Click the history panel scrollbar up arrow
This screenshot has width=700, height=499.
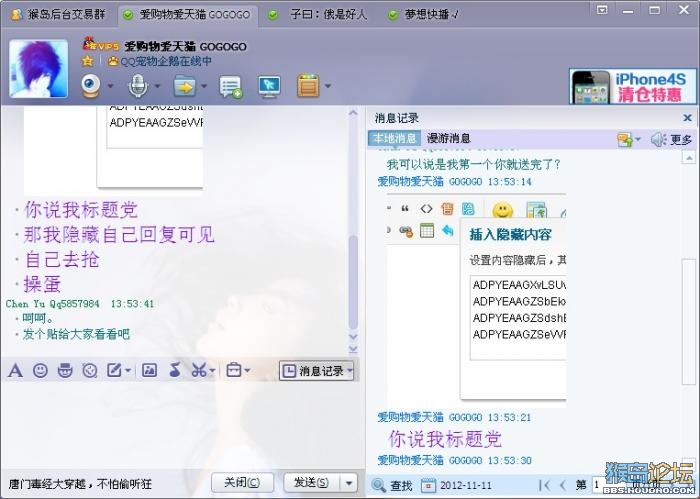[x=689, y=158]
